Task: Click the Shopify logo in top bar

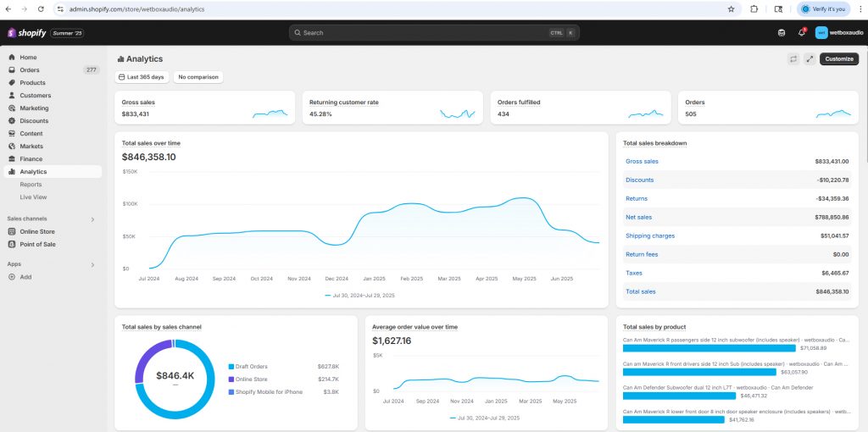Action: pos(29,33)
